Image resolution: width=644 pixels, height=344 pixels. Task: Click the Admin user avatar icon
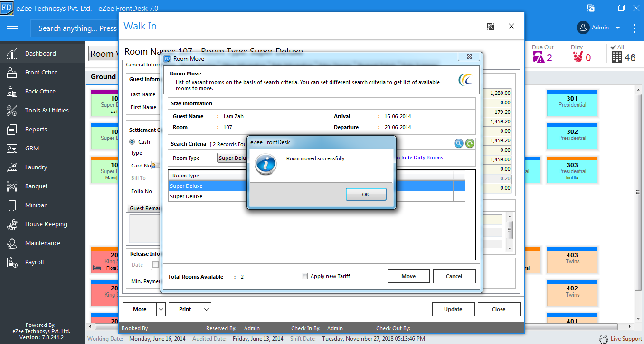[x=583, y=28]
